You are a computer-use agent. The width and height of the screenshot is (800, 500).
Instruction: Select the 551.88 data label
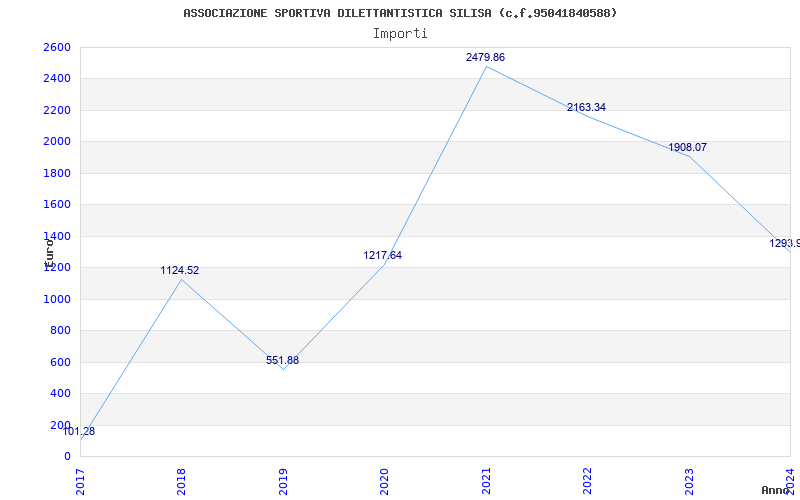[282, 360]
